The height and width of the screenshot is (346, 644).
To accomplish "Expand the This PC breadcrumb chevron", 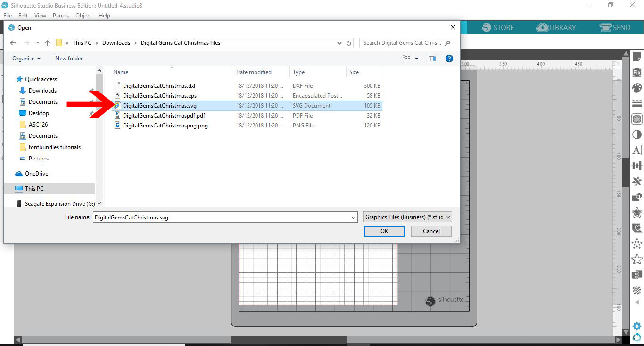I will pos(97,43).
